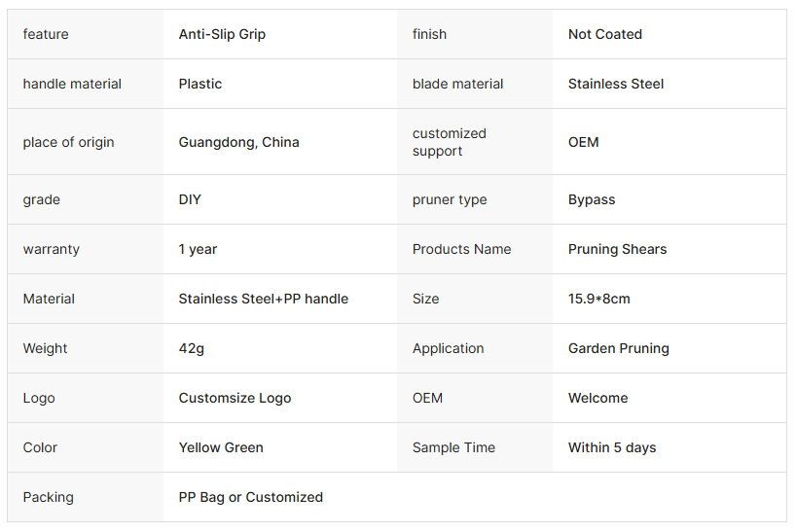Click the 'Within 5 days' sample time

[611, 447]
